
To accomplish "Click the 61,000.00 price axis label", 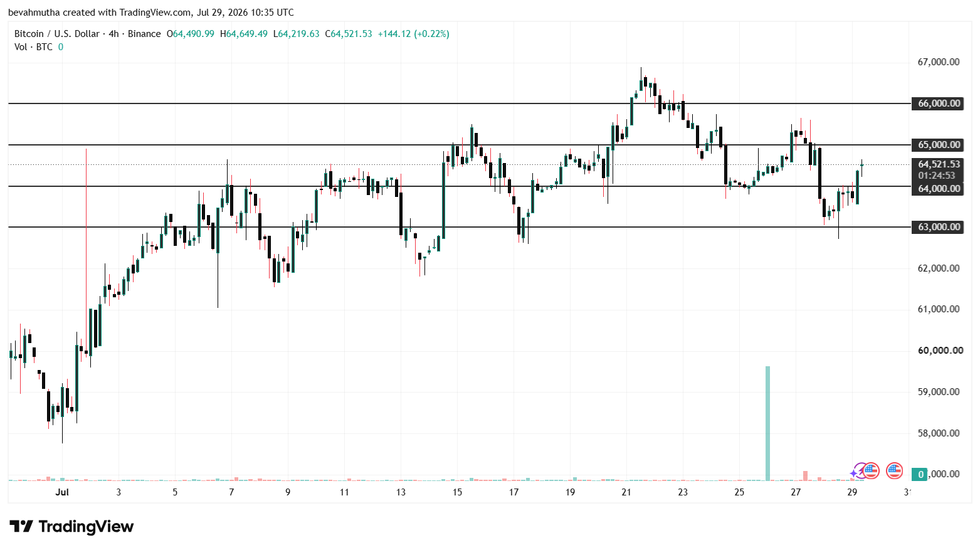I will click(939, 309).
